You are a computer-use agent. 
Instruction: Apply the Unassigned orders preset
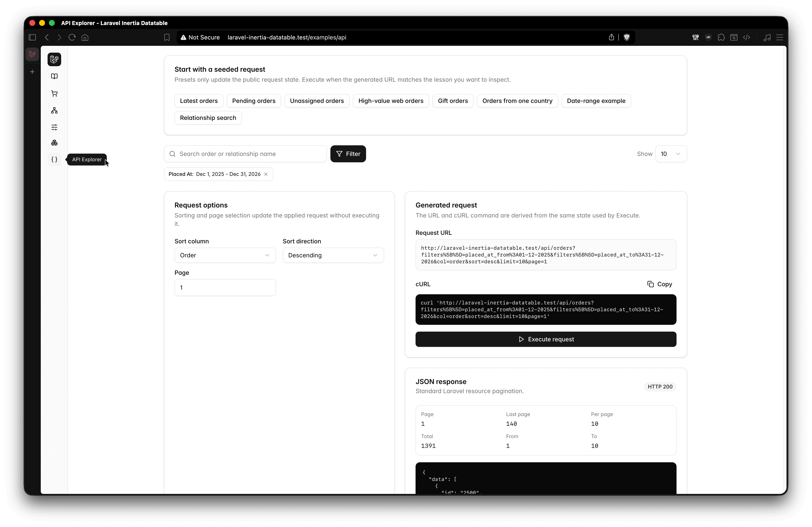[317, 101]
